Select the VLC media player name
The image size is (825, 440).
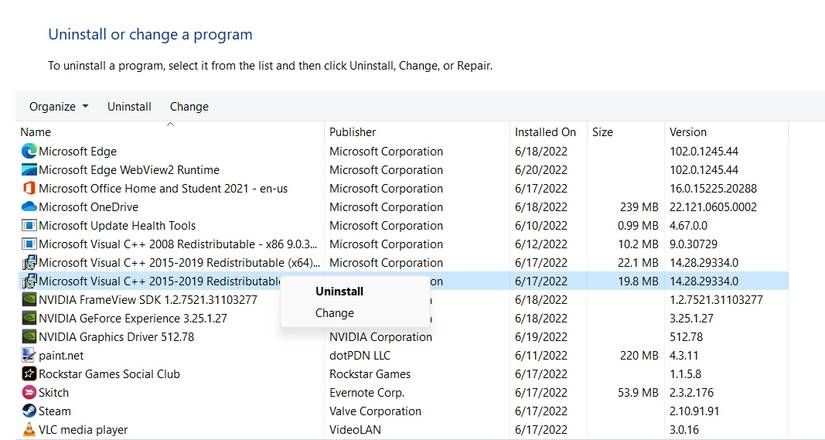pos(83,430)
